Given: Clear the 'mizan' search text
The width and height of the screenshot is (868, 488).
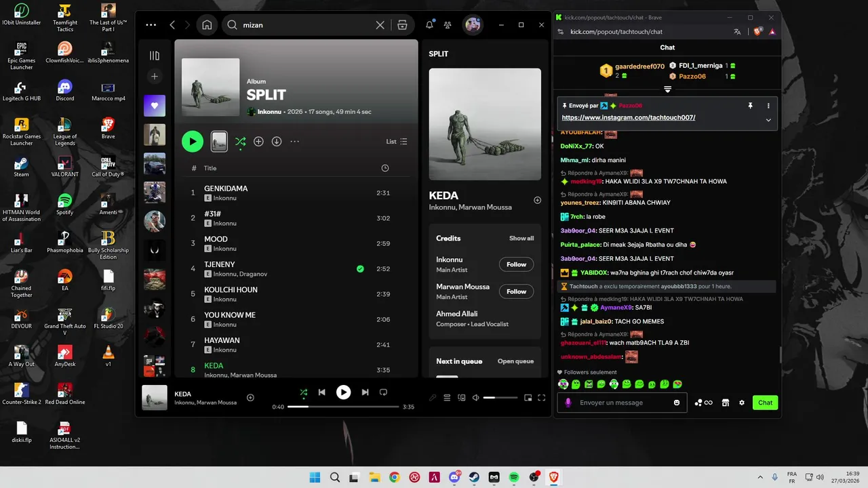Looking at the screenshot, I should coord(380,25).
